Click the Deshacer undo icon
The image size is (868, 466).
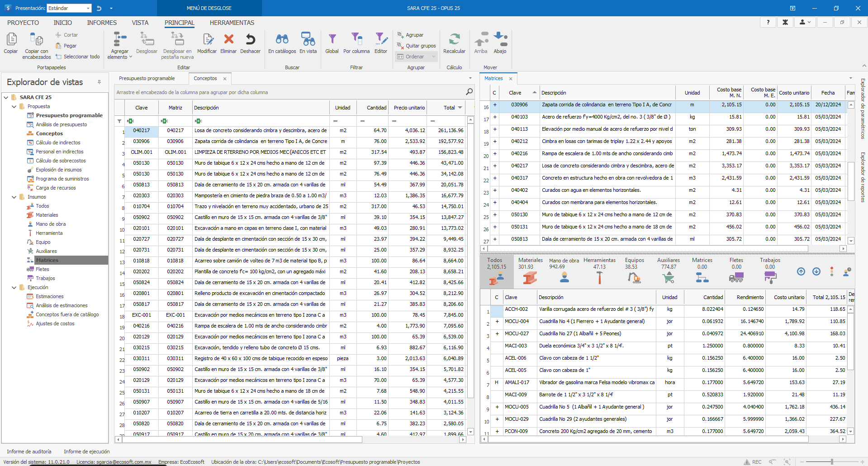click(250, 39)
